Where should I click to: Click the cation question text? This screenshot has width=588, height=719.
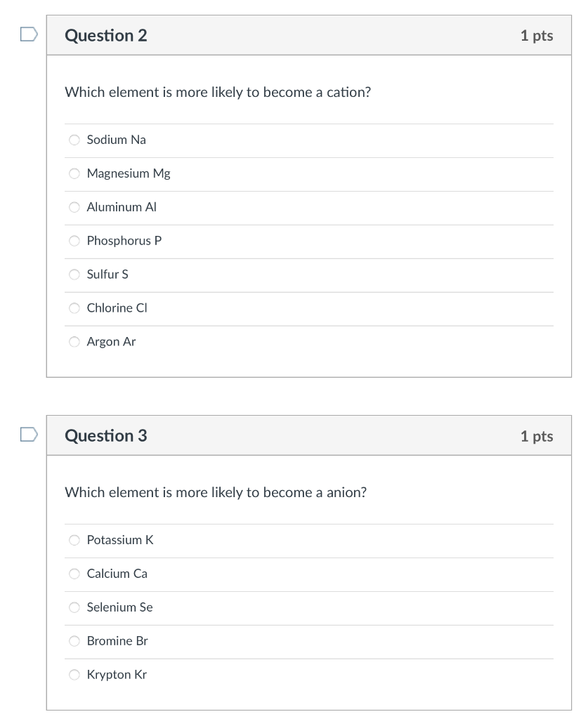pyautogui.click(x=218, y=92)
